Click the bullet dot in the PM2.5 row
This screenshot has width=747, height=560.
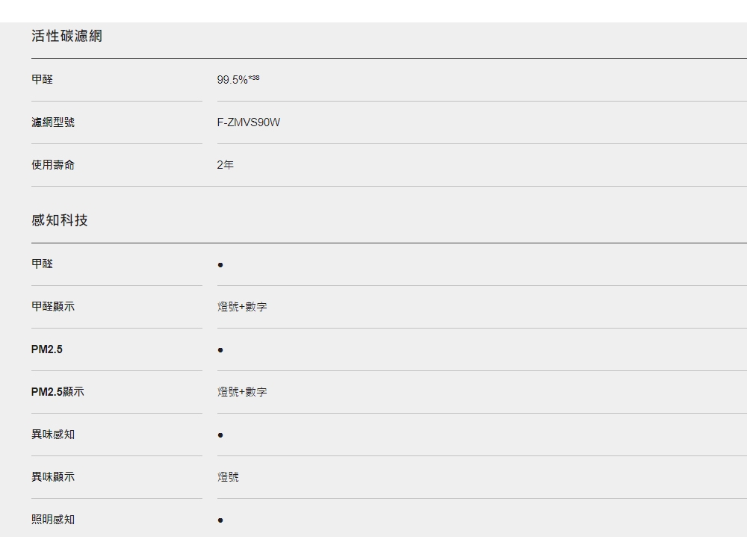[220, 350]
